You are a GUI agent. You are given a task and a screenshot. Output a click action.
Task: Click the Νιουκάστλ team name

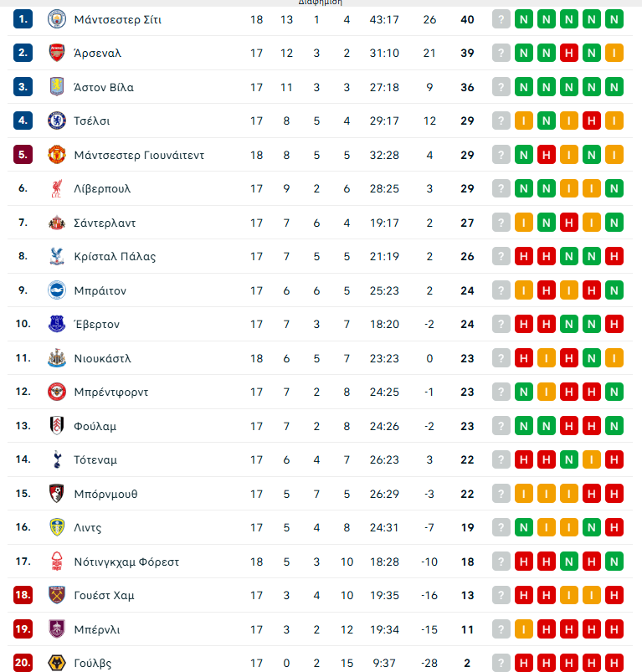102,358
